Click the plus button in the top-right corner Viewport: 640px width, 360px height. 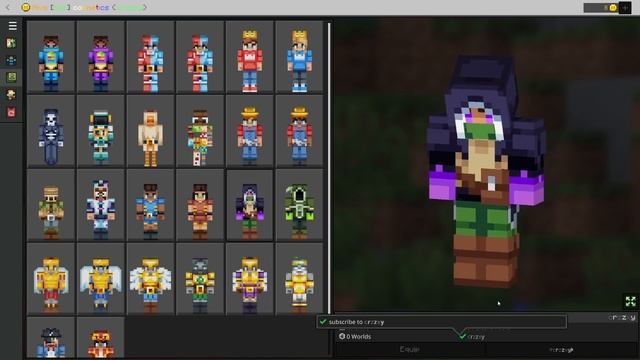[x=625, y=8]
